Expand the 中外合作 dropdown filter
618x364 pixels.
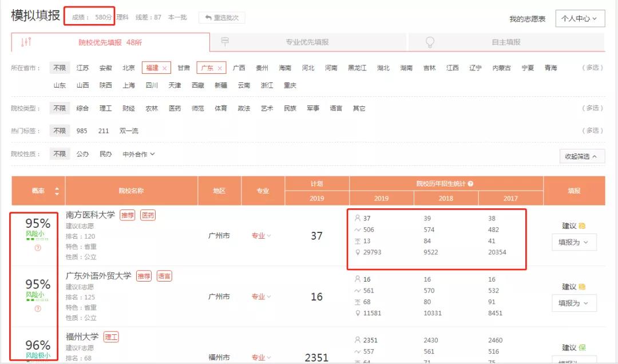point(138,154)
